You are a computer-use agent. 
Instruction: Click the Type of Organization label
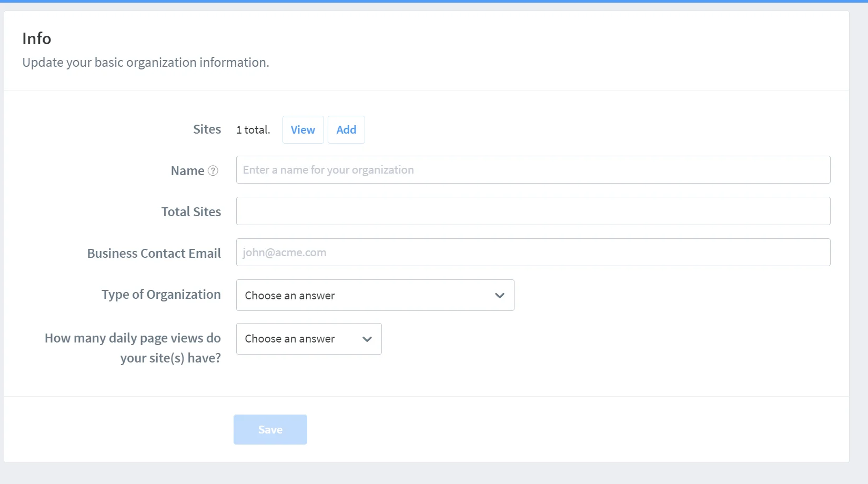tap(161, 295)
